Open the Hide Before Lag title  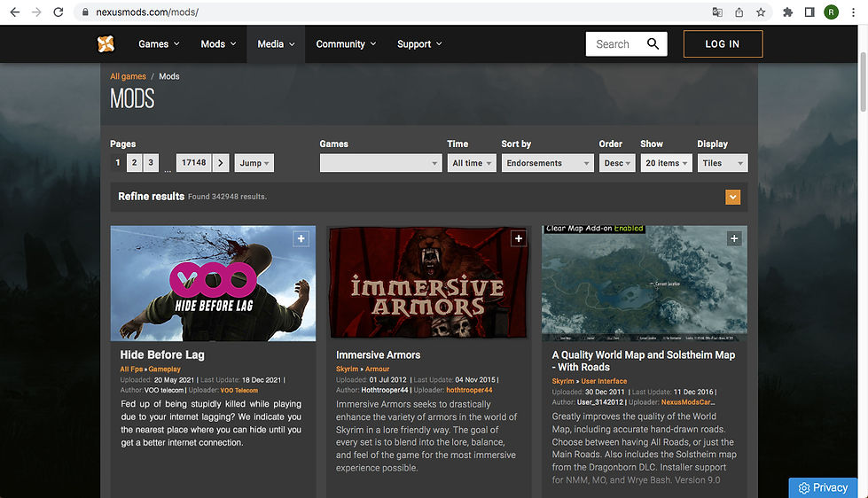[162, 354]
